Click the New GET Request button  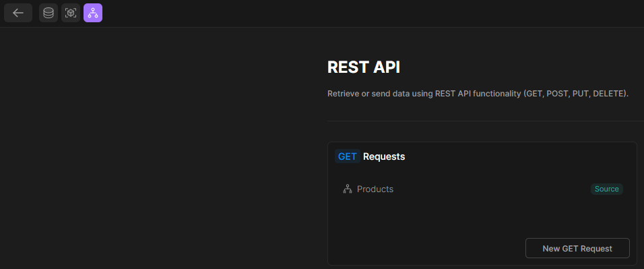[x=577, y=248]
